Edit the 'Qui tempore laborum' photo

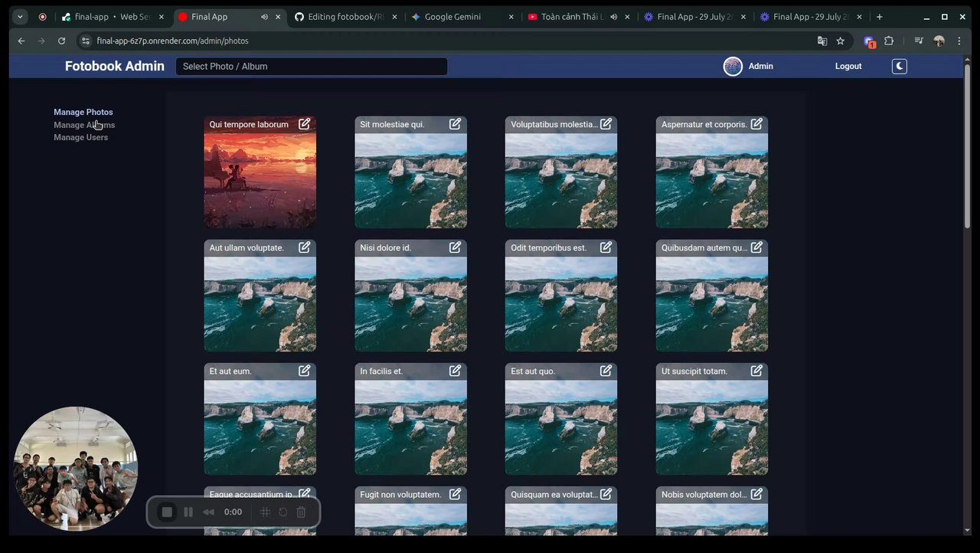pos(305,124)
